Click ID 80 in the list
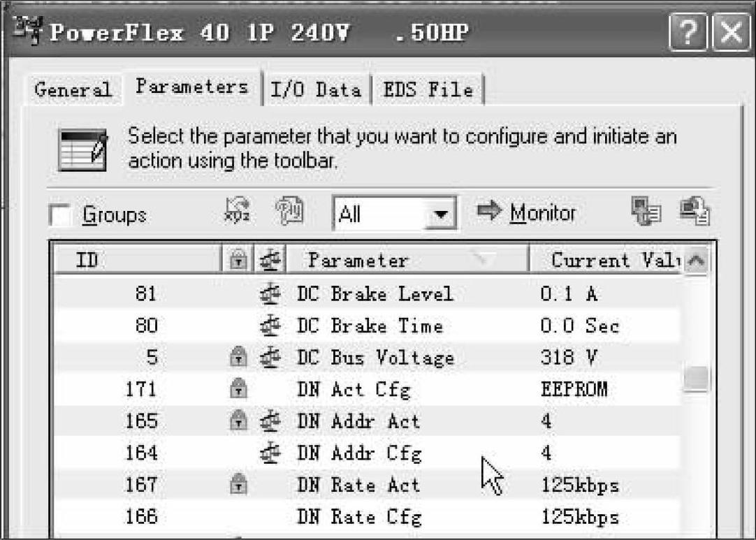 pos(146,326)
